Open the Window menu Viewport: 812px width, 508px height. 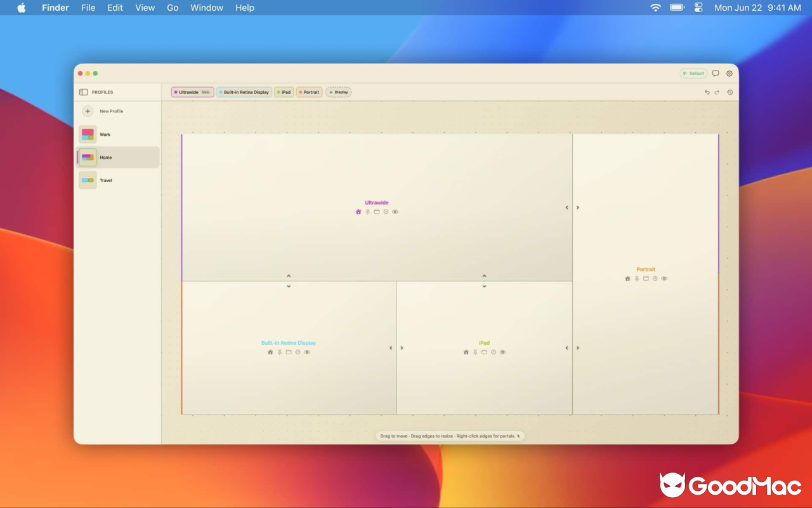click(x=207, y=8)
